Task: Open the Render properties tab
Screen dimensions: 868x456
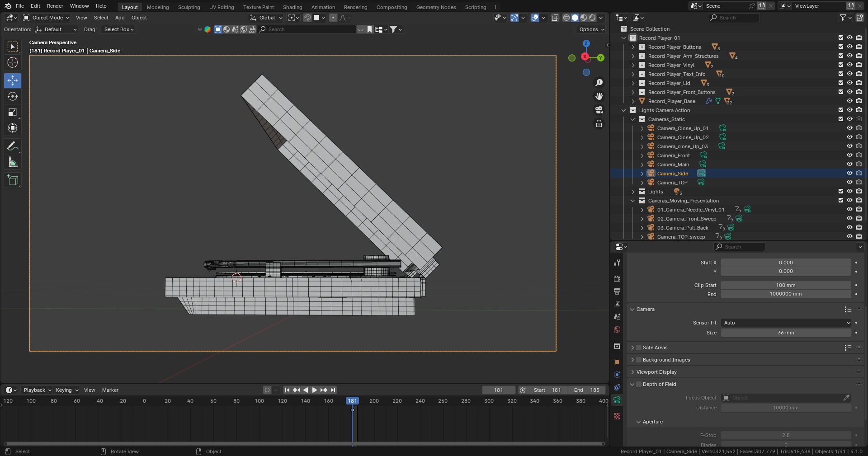Action: pos(617,279)
